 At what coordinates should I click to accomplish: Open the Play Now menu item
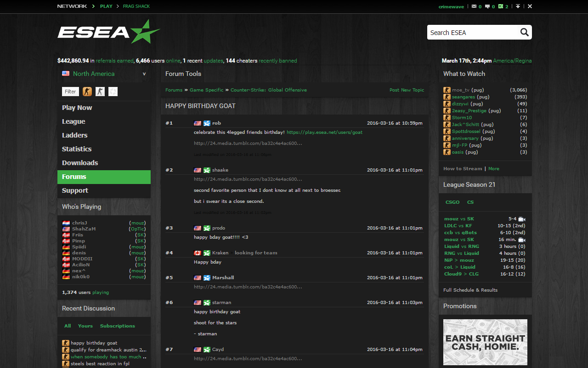coord(104,108)
